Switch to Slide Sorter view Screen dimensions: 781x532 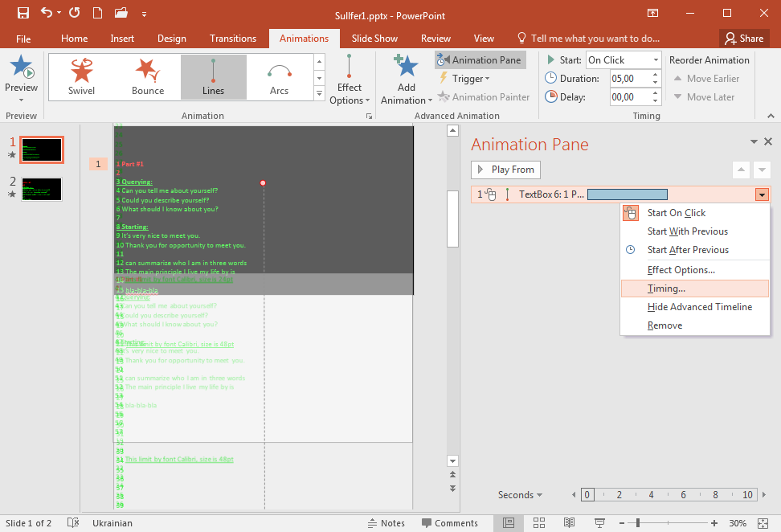pyautogui.click(x=539, y=523)
